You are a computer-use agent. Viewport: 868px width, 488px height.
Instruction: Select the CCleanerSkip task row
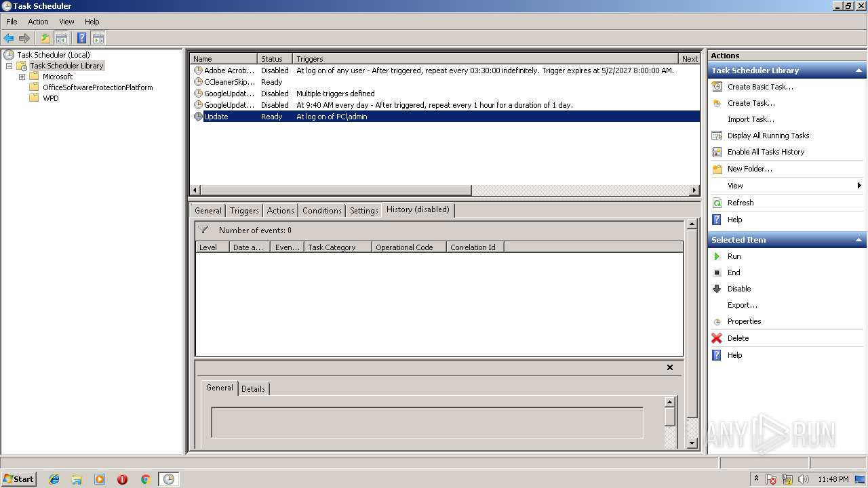pyautogui.click(x=445, y=82)
